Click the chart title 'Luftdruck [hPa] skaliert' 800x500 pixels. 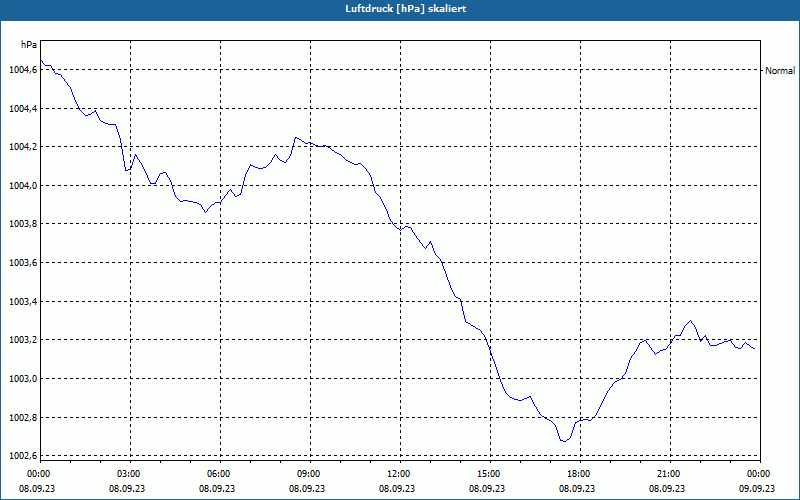pos(406,9)
